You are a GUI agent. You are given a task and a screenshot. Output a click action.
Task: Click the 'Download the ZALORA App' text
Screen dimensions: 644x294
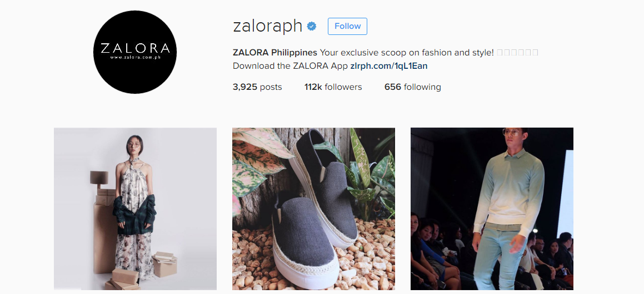[291, 66]
